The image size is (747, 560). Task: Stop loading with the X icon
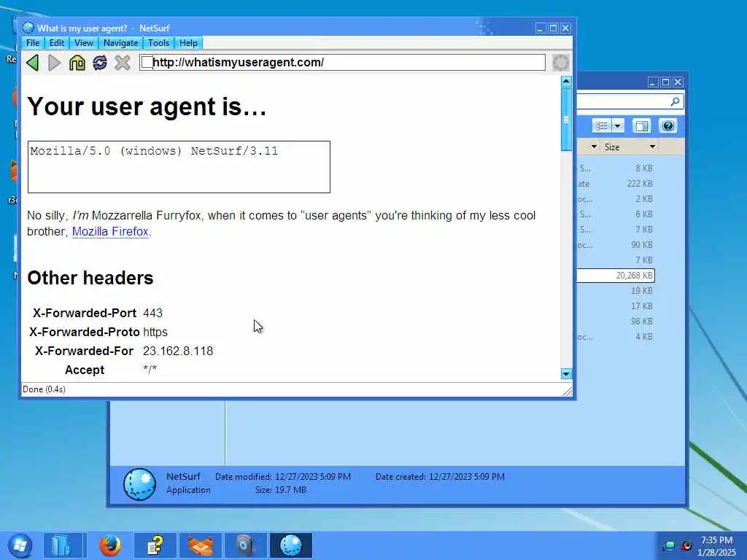pyautogui.click(x=123, y=63)
